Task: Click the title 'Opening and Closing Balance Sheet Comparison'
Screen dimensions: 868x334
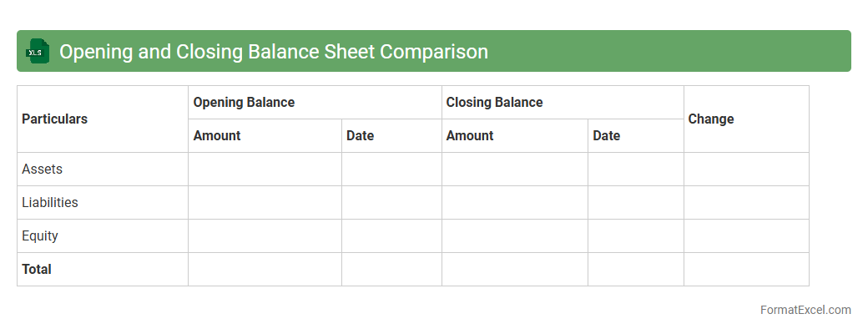Action: (x=273, y=52)
